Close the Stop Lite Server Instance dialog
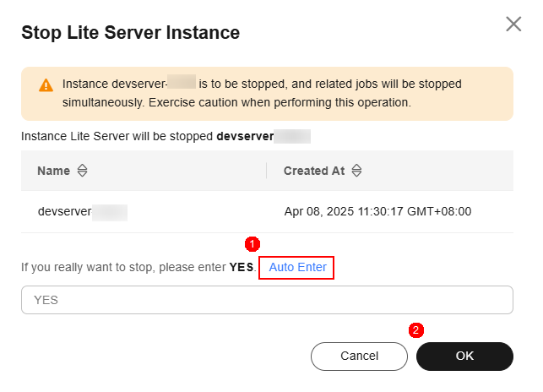This screenshot has height=392, width=543. click(x=513, y=24)
